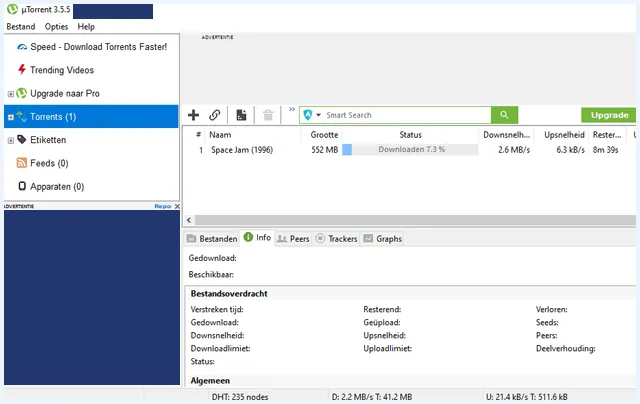Sort by the Downsnelheid column header
This screenshot has width=640, height=404.
(507, 135)
